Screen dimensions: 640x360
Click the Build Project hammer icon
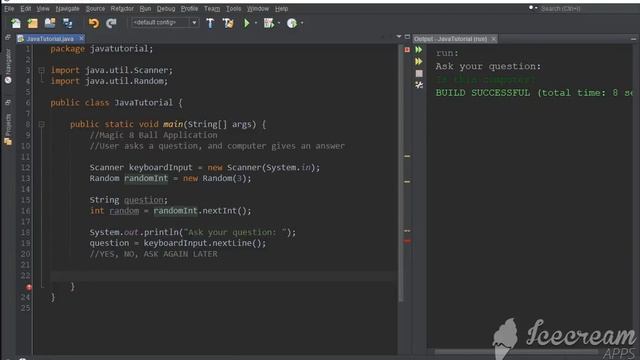tap(210, 23)
